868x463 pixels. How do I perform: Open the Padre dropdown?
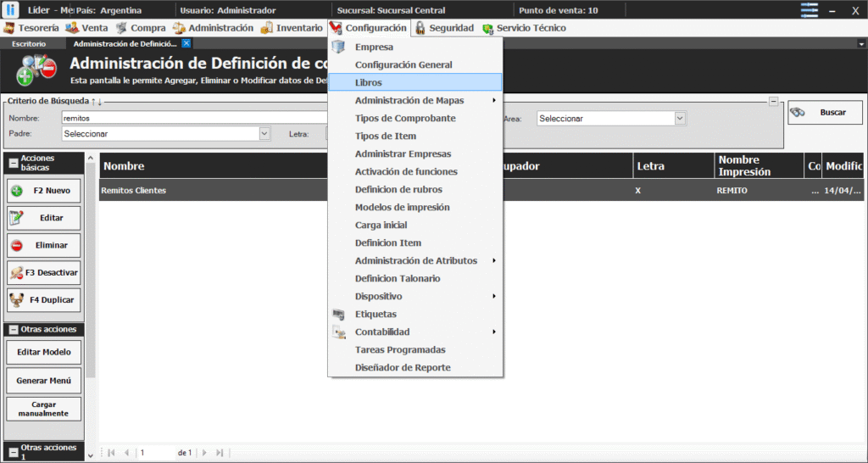264,134
